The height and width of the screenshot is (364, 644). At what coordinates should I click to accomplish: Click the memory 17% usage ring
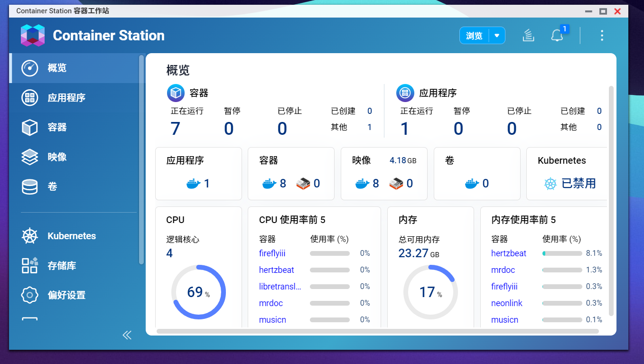pos(430,292)
